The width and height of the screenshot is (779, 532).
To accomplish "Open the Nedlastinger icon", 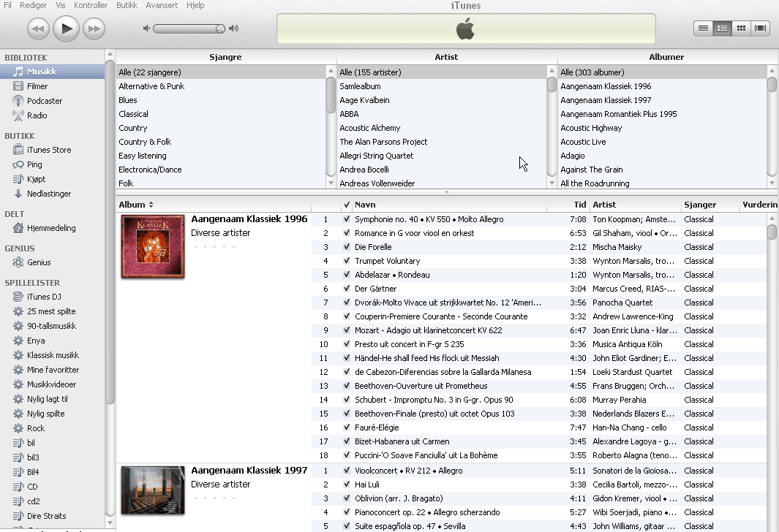I will [18, 194].
